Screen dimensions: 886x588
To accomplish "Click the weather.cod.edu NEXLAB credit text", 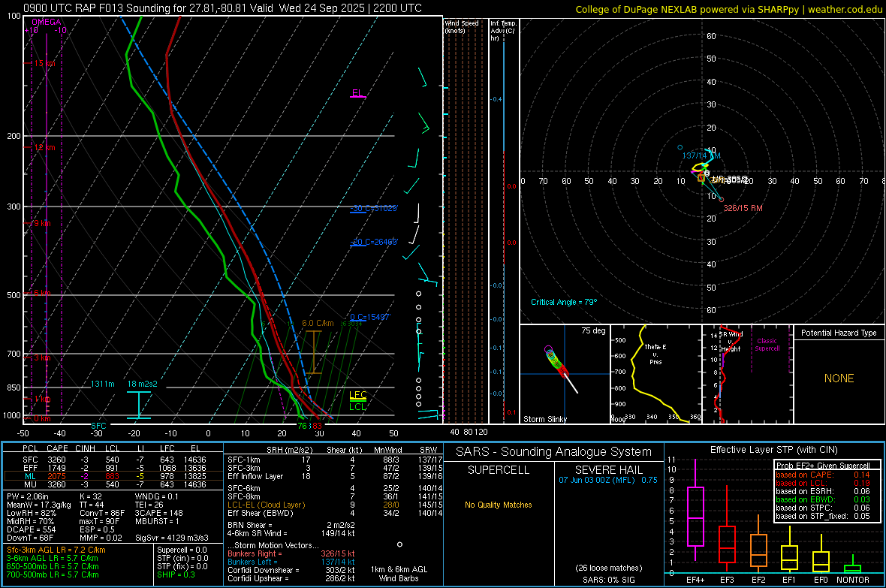I will coord(729,9).
